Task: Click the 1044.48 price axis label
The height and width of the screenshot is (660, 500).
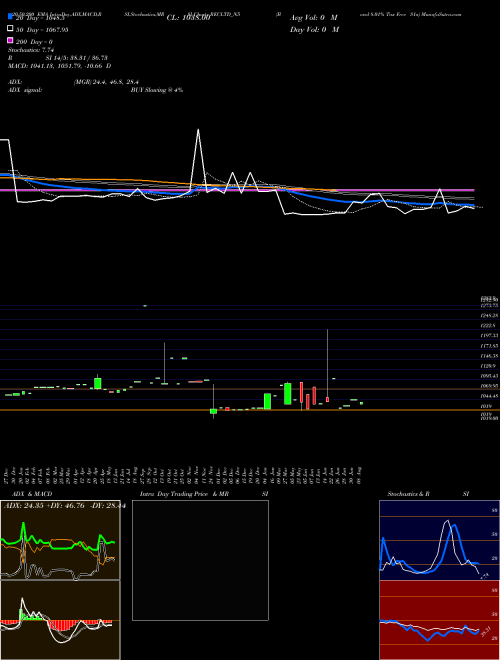Action: tap(489, 396)
